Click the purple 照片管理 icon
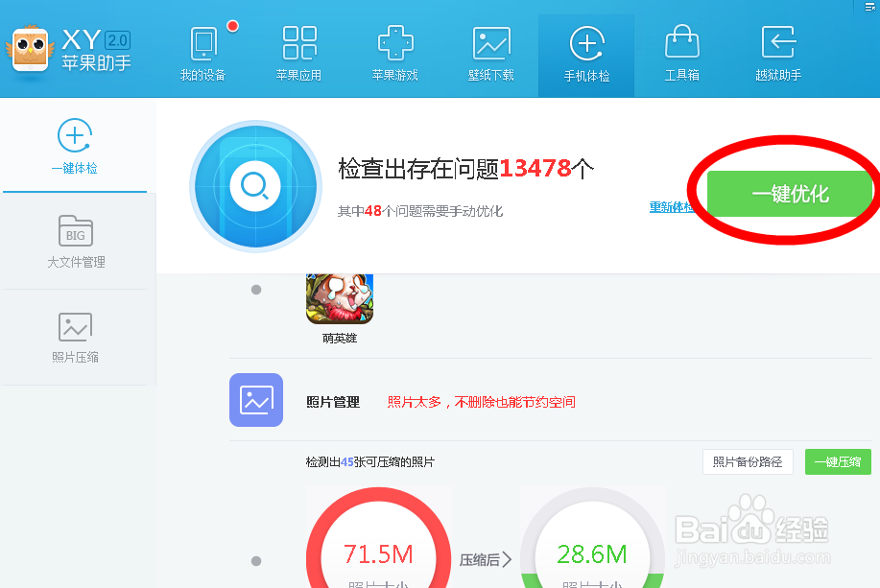This screenshot has width=880, height=588. click(256, 400)
